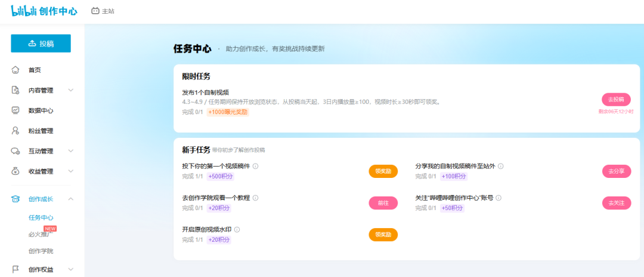Click the 粉丝管理 person icon
This screenshot has height=277, width=644.
pyautogui.click(x=15, y=131)
